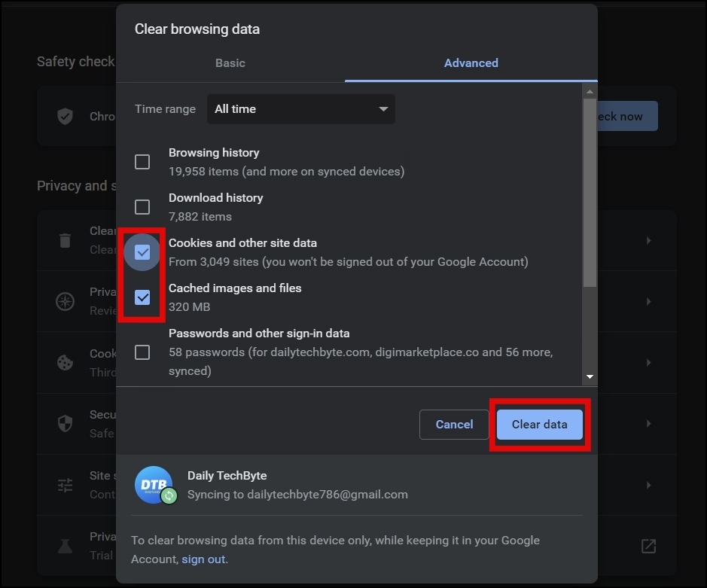Screen dimensions: 707x588
Task: Click the Cancel button
Action: click(454, 425)
